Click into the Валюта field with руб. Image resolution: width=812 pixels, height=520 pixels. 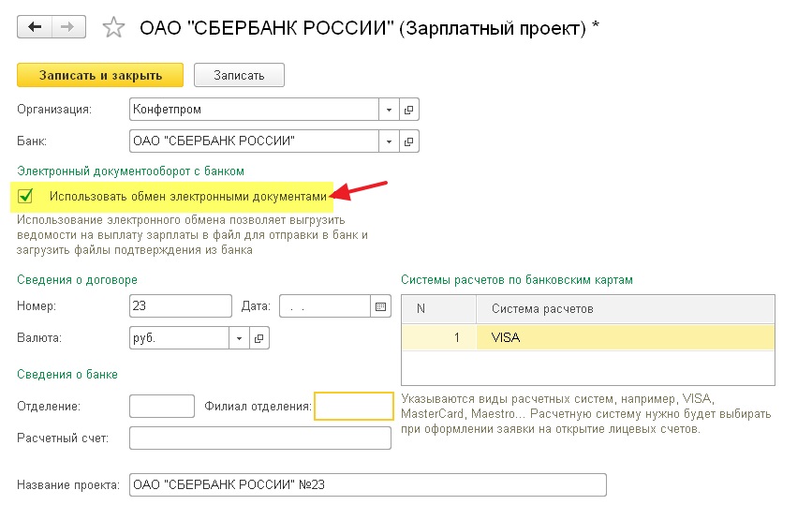[179, 338]
